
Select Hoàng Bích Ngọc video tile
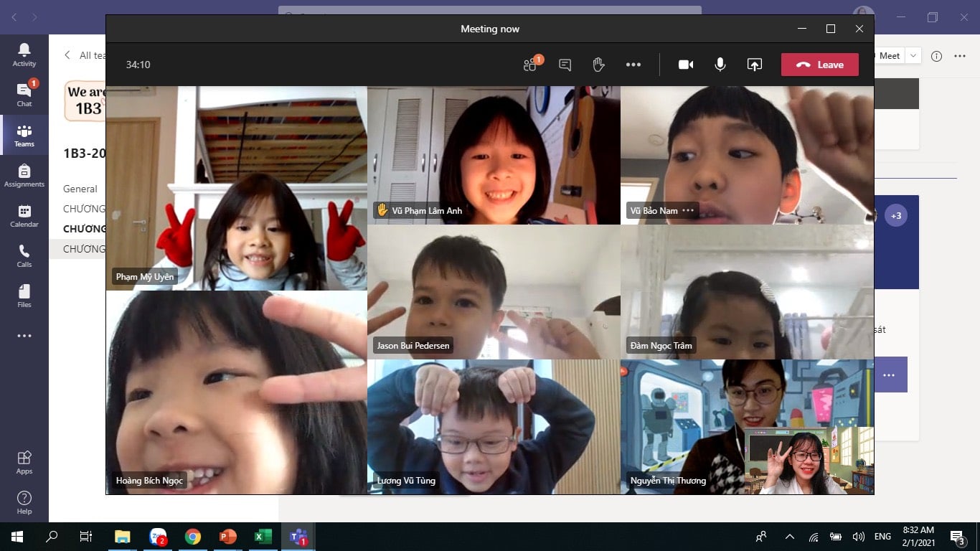click(x=236, y=392)
